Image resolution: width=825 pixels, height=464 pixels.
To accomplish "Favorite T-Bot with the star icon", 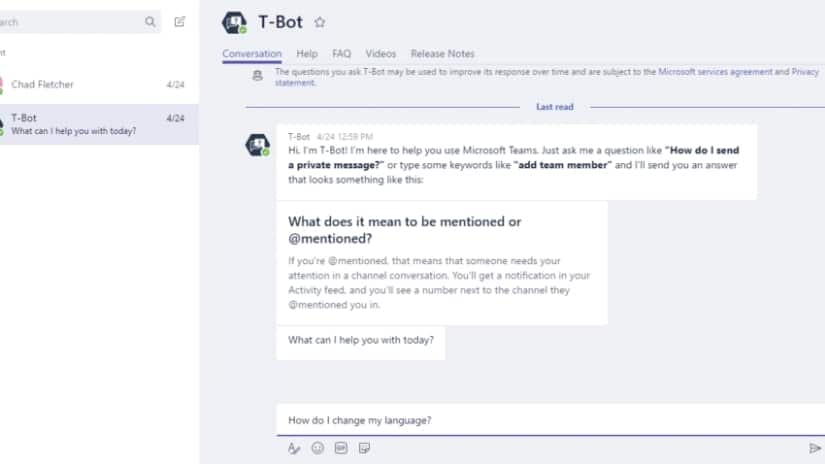I will (x=319, y=22).
